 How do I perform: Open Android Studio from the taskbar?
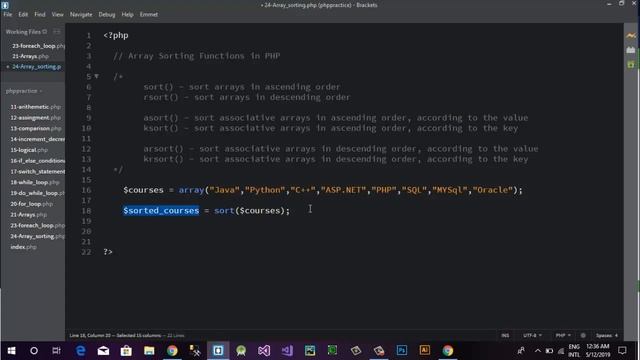coord(241,351)
